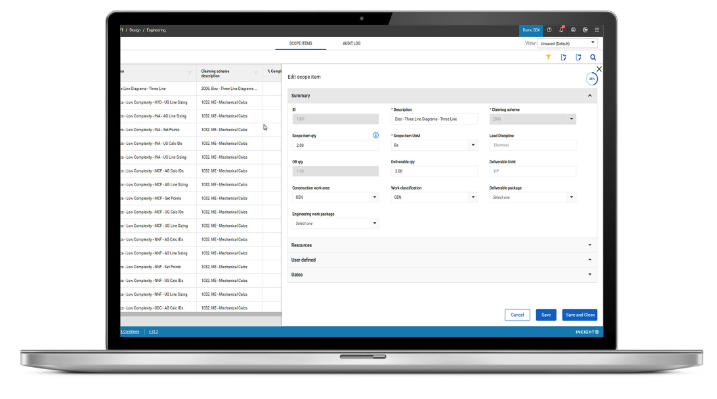Expand the Dates section
The width and height of the screenshot is (717, 399).
(442, 275)
